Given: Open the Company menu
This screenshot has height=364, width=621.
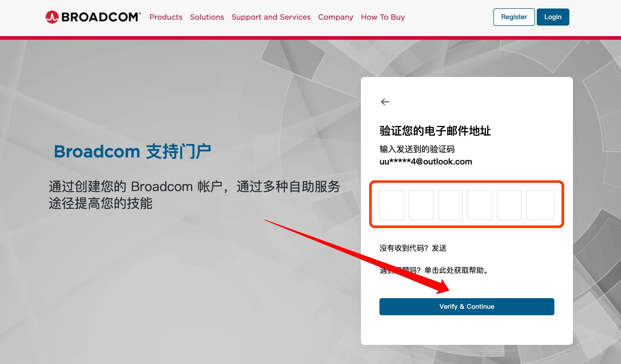Looking at the screenshot, I should pyautogui.click(x=336, y=17).
